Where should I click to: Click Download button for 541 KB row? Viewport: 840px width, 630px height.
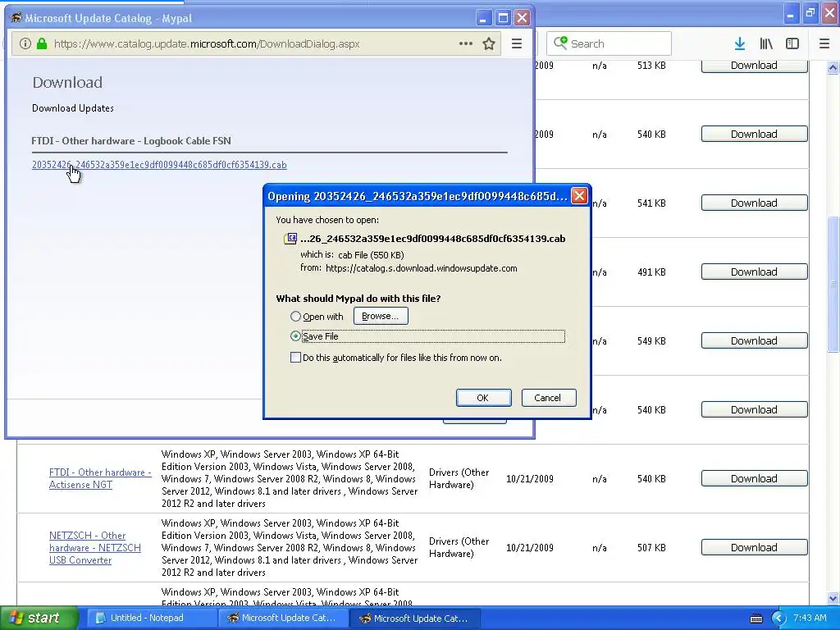tap(755, 203)
